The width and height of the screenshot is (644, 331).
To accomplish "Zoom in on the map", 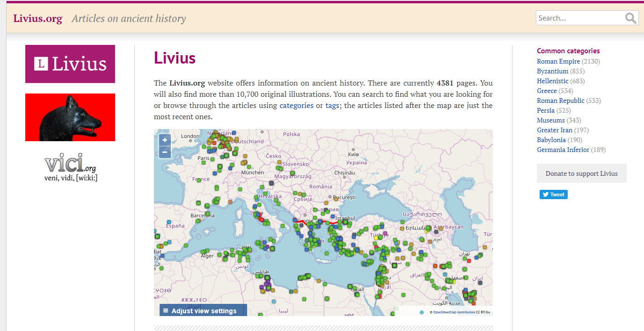I will coord(165,140).
